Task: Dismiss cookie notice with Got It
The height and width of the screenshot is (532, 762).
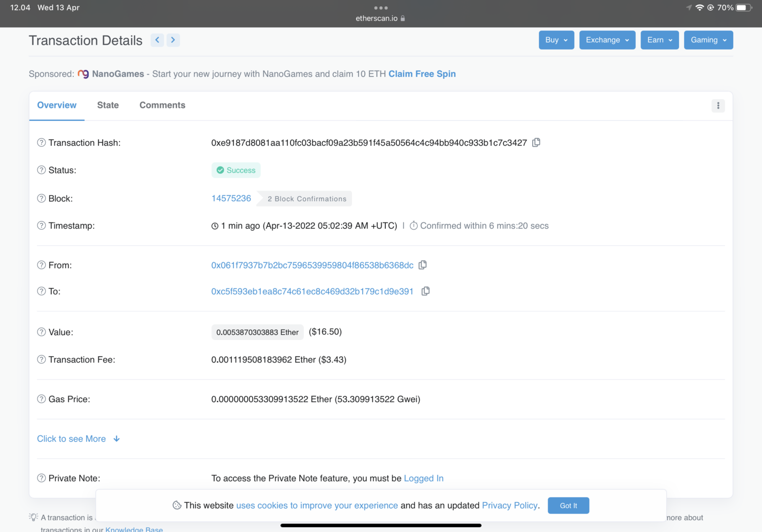Action: point(568,505)
